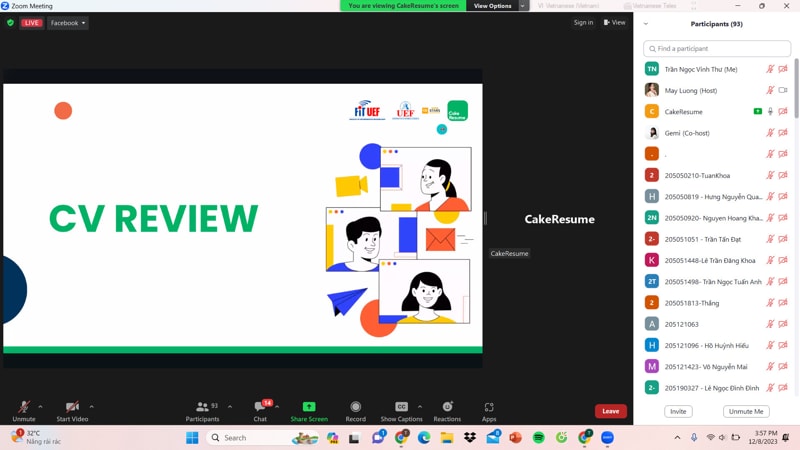The width and height of the screenshot is (800, 450).
Task: Unmute your microphone in the toolbar
Action: (x=23, y=408)
